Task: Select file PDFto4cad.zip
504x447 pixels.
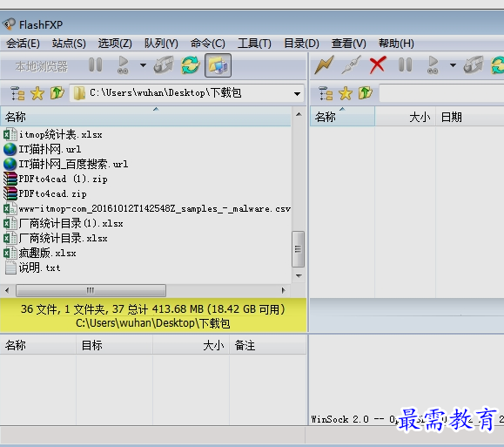Action: [x=45, y=193]
